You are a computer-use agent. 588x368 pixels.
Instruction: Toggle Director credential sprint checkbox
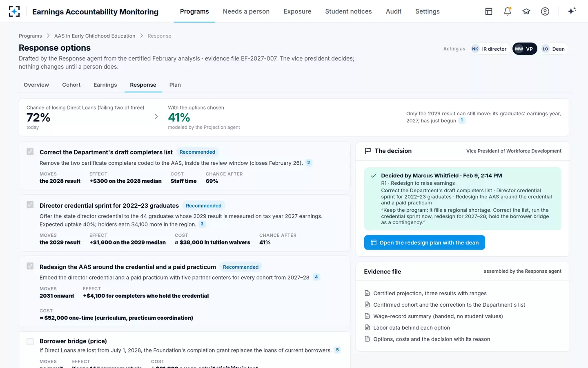(30, 205)
